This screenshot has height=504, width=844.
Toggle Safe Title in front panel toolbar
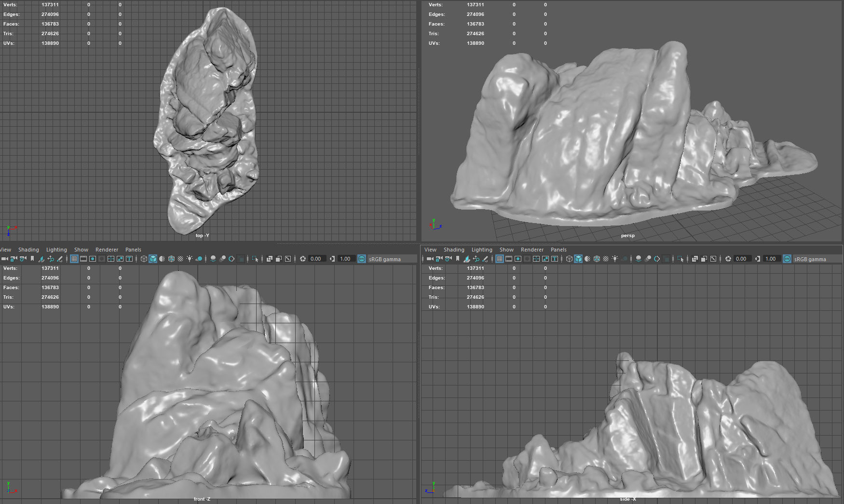click(x=129, y=259)
